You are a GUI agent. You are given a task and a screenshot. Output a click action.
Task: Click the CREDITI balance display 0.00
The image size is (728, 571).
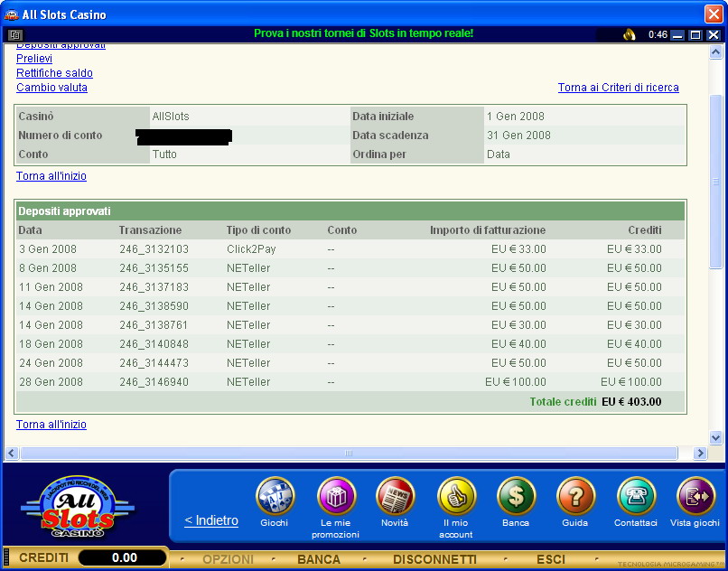coord(123,557)
